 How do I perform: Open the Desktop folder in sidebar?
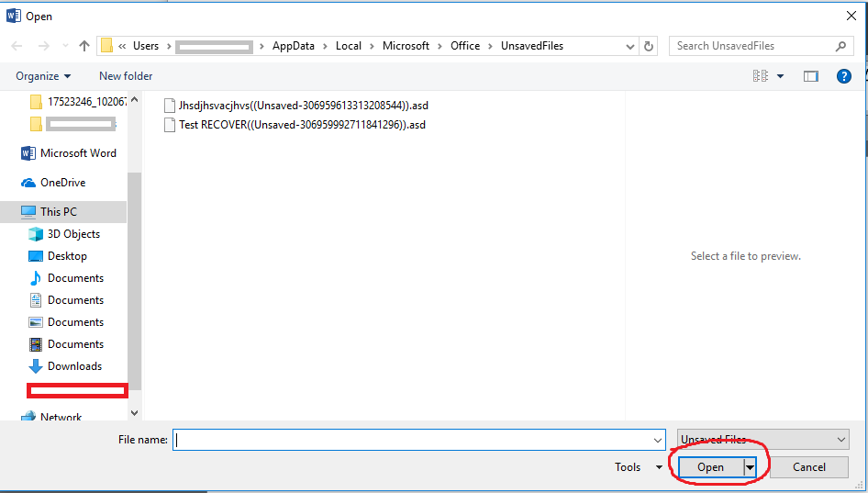(58, 256)
